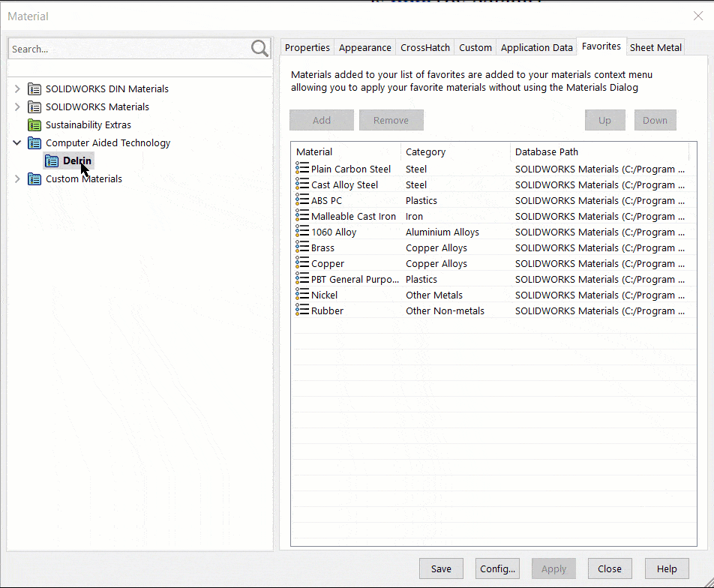Click the Brass row database path
The height and width of the screenshot is (588, 714).
coord(600,247)
